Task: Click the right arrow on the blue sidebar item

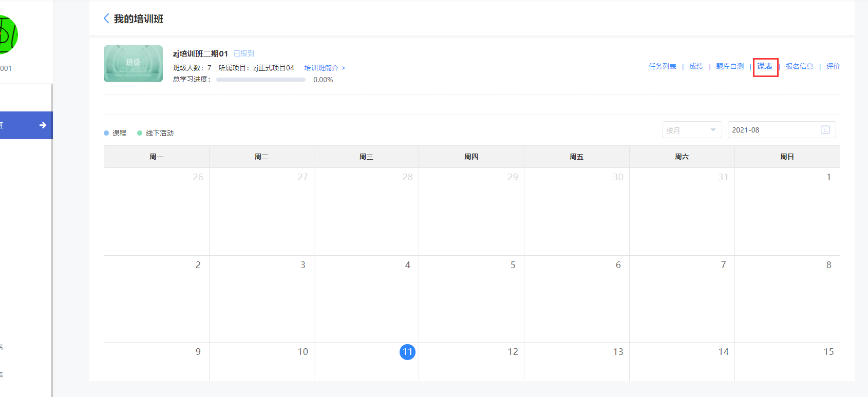Action: coord(43,125)
